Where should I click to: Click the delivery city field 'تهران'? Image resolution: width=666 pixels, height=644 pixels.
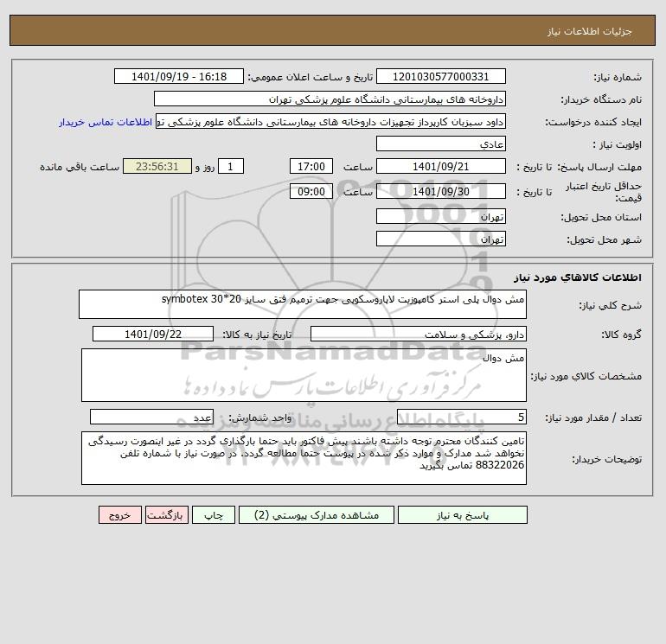pos(441,239)
